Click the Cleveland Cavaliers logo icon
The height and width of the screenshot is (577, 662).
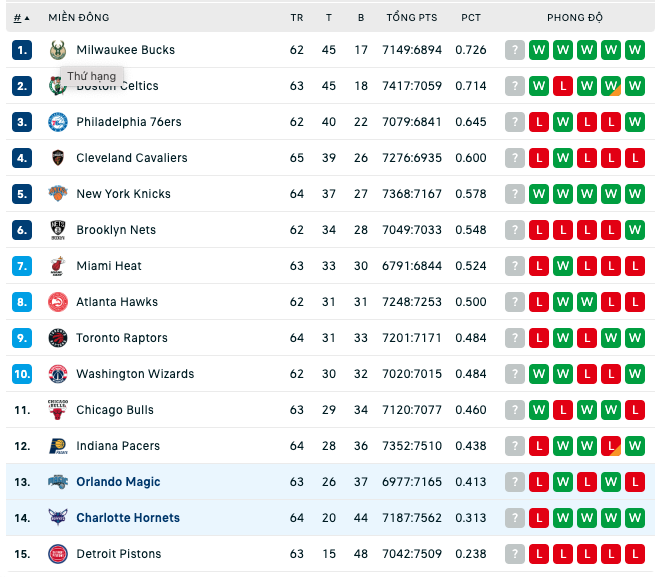58,158
